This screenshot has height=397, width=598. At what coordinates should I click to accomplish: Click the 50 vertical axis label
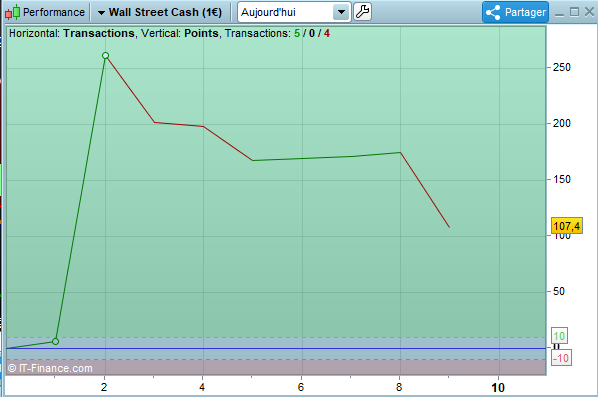pyautogui.click(x=559, y=291)
